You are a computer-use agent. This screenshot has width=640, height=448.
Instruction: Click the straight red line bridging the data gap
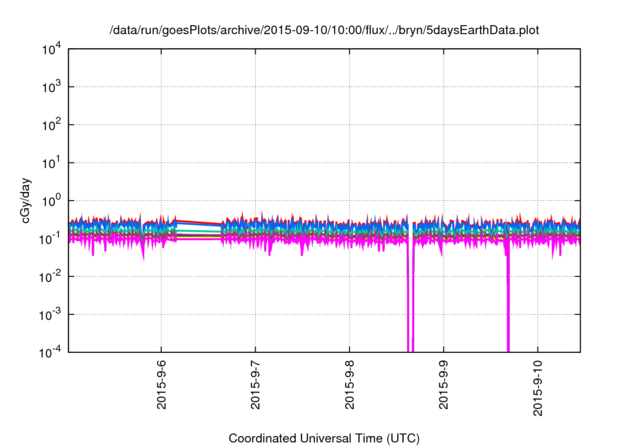point(199,222)
